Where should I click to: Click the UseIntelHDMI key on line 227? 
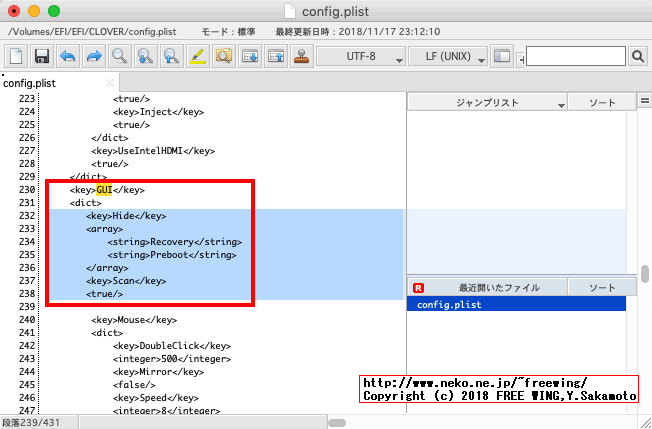[x=150, y=151]
